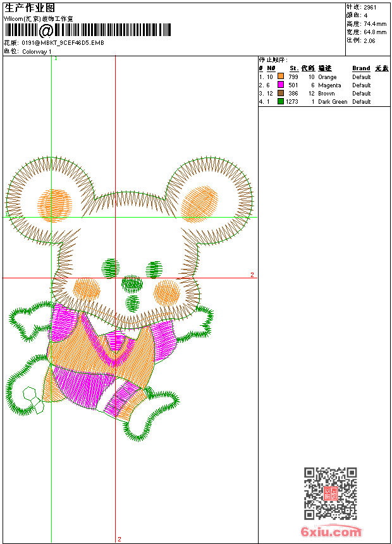Click the Magenta color swatch in row 2
Image resolution: width=392 pixels, height=544 pixels.
(281, 85)
